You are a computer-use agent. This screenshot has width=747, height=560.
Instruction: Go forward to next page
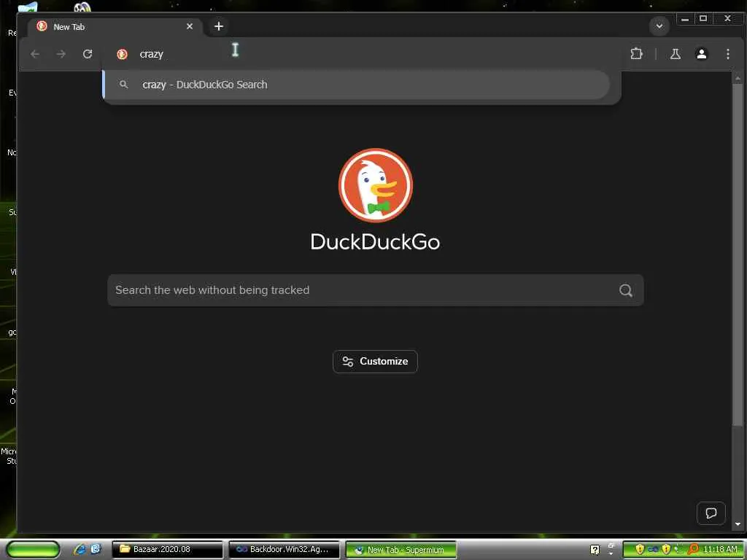(x=61, y=54)
